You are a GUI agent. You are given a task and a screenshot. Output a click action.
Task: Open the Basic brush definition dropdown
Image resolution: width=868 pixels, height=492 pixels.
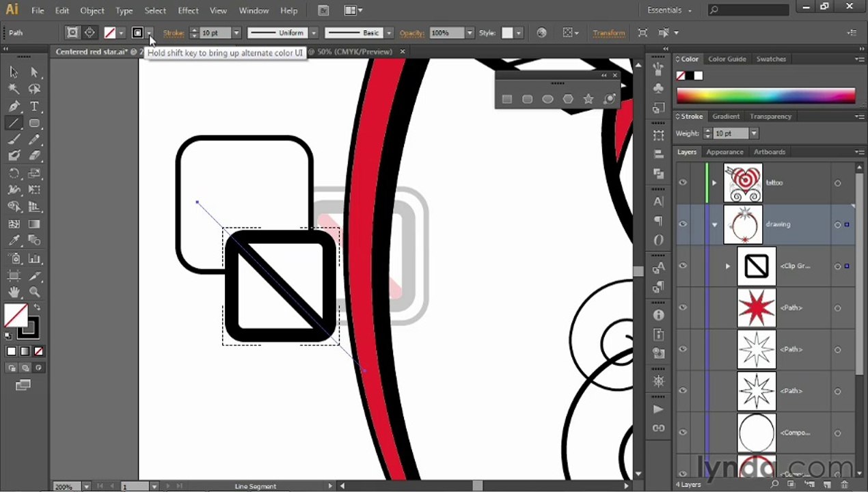(389, 33)
